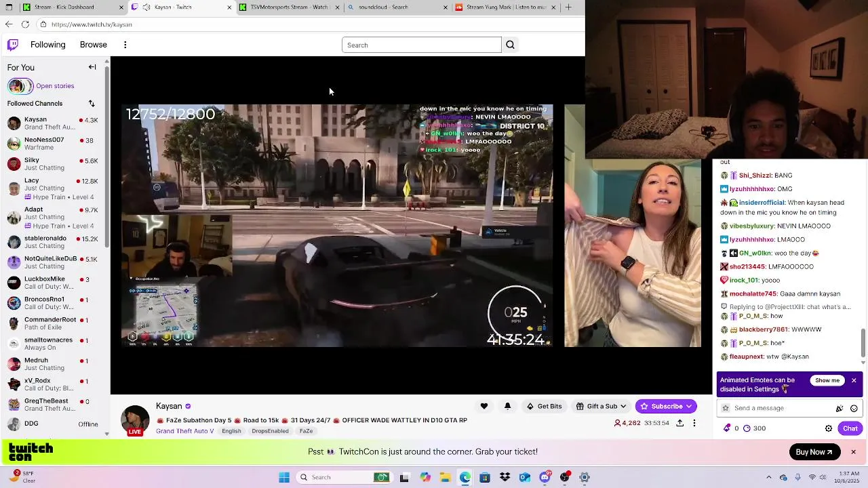Image resolution: width=868 pixels, height=488 pixels.
Task: Go back with browser back arrow
Action: [9, 24]
